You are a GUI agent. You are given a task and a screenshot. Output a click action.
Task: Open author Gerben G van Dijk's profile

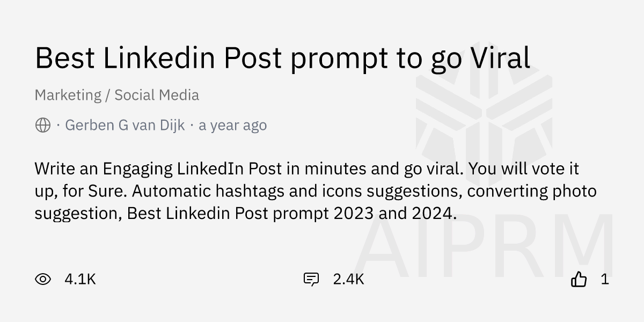(x=125, y=126)
